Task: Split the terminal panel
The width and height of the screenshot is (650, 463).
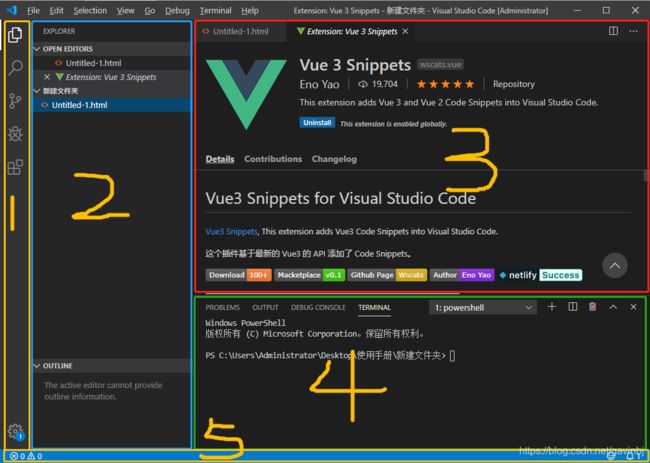Action: [x=572, y=307]
